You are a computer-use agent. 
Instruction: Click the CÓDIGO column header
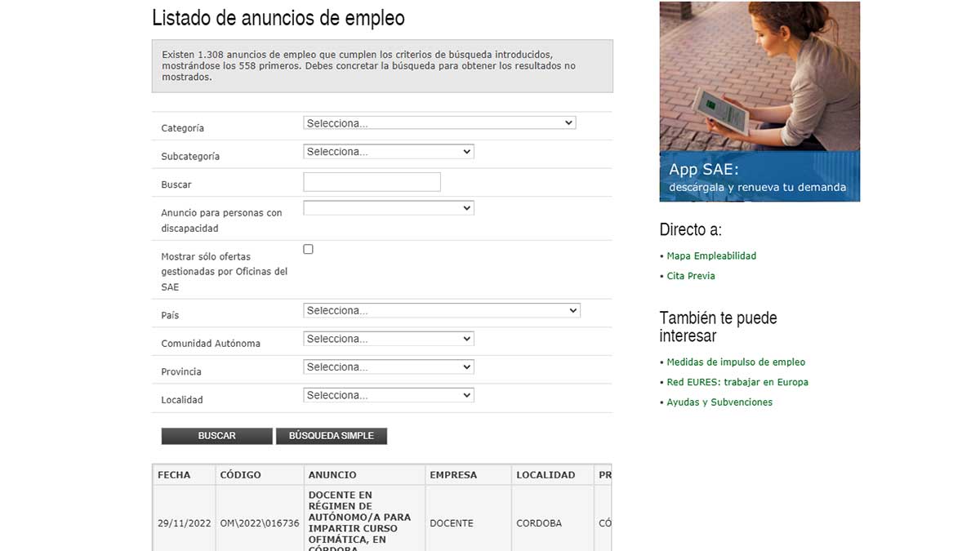[x=238, y=474]
